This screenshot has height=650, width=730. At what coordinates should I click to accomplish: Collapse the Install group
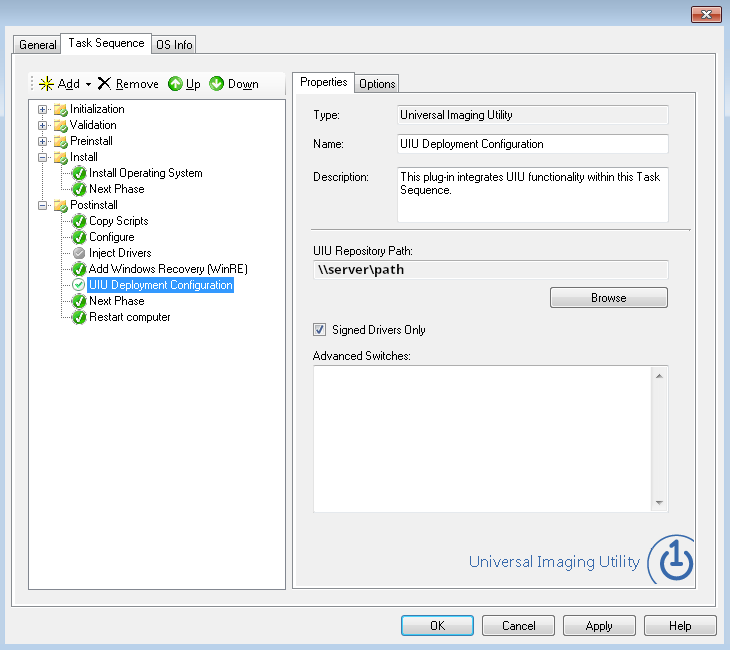[42, 158]
